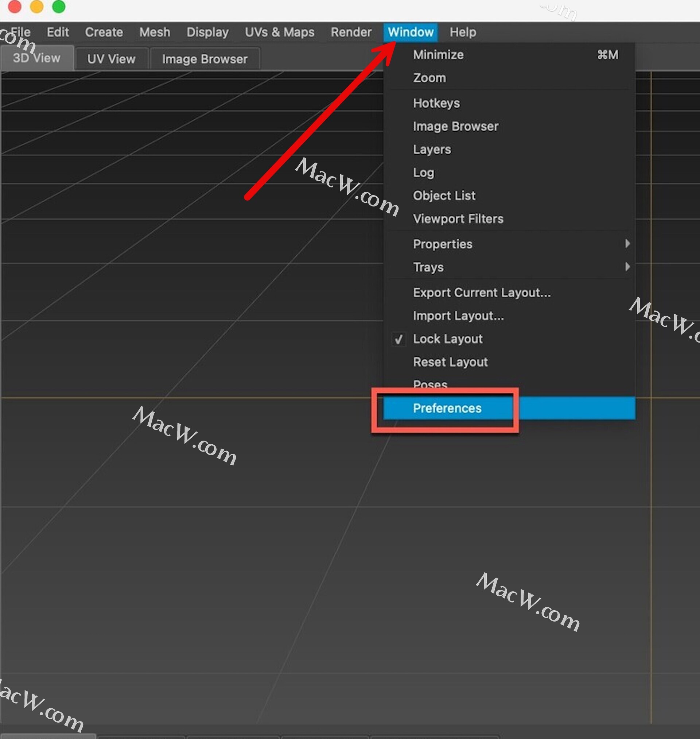Viewport: 700px width, 739px height.
Task: Open the File menu
Action: pyautogui.click(x=20, y=32)
